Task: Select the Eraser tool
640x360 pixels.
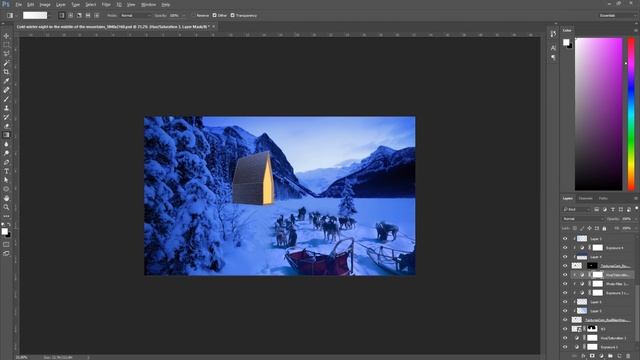Action: pyautogui.click(x=6, y=126)
